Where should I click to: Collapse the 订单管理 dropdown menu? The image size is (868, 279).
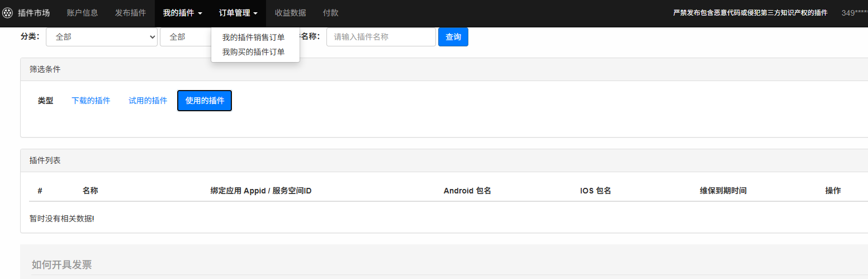238,13
